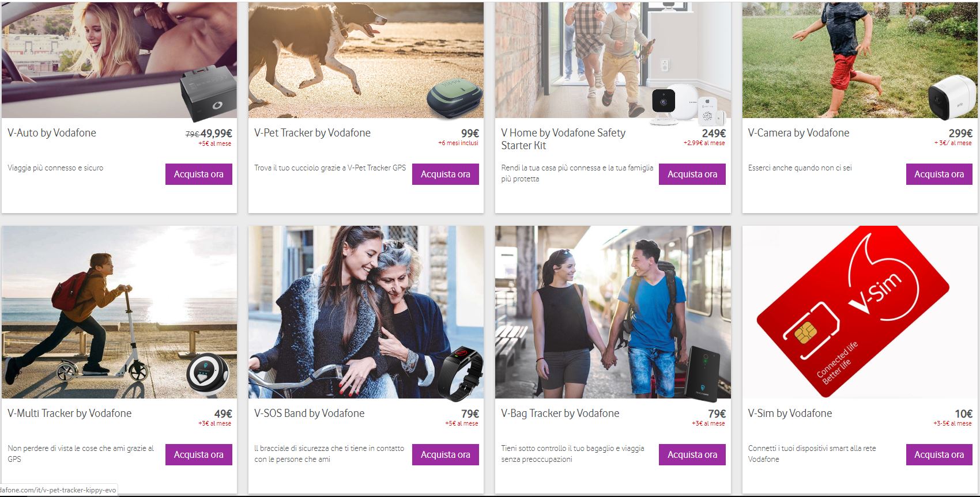Click Acquista ora for V-Multi Tracker
Viewport: 980px width, 497px height.
click(199, 454)
